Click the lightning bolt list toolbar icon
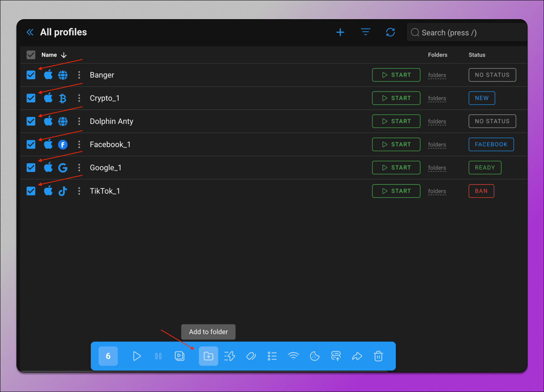 tap(229, 356)
